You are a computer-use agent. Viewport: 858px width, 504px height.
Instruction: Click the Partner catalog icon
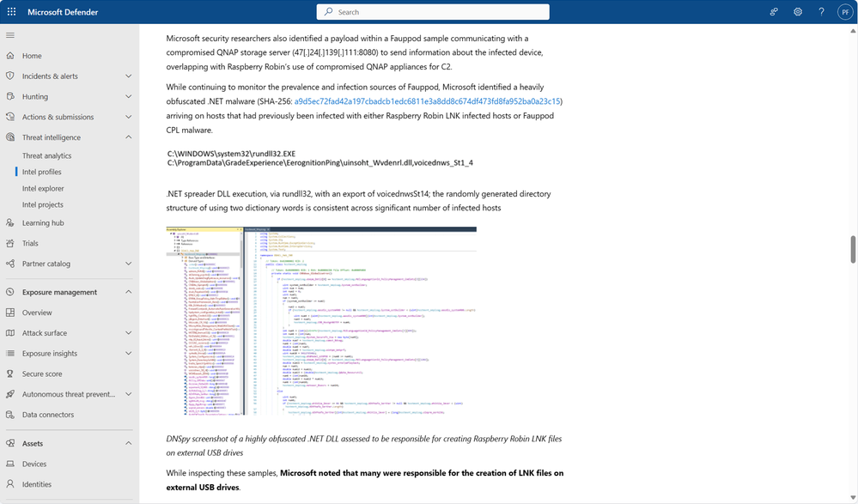coord(10,264)
